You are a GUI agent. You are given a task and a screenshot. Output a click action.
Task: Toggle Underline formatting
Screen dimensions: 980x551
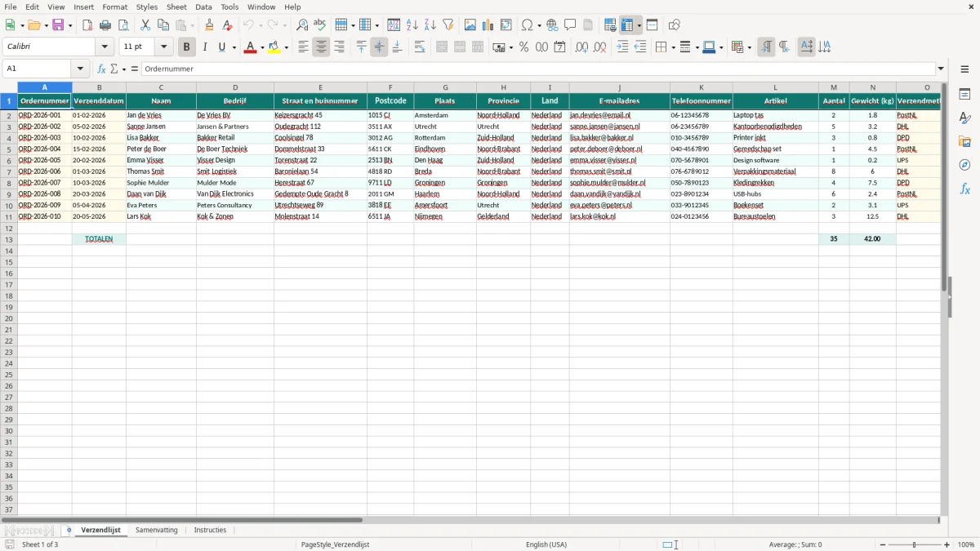[221, 47]
